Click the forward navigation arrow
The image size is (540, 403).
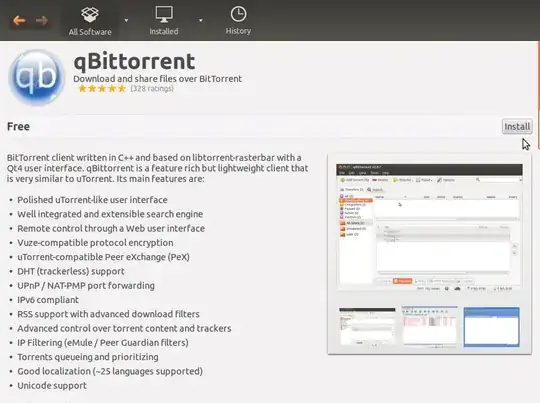42,21
